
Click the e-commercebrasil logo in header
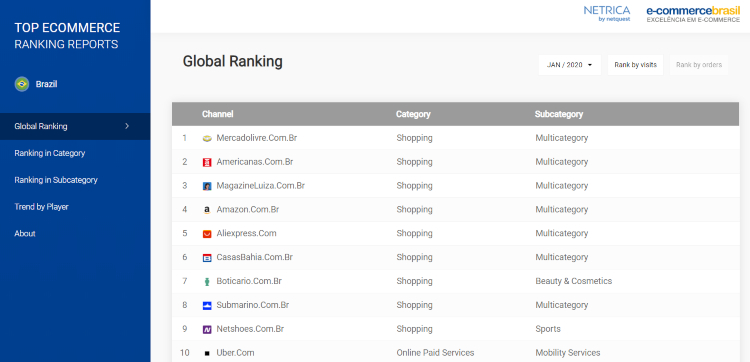pyautogui.click(x=693, y=14)
